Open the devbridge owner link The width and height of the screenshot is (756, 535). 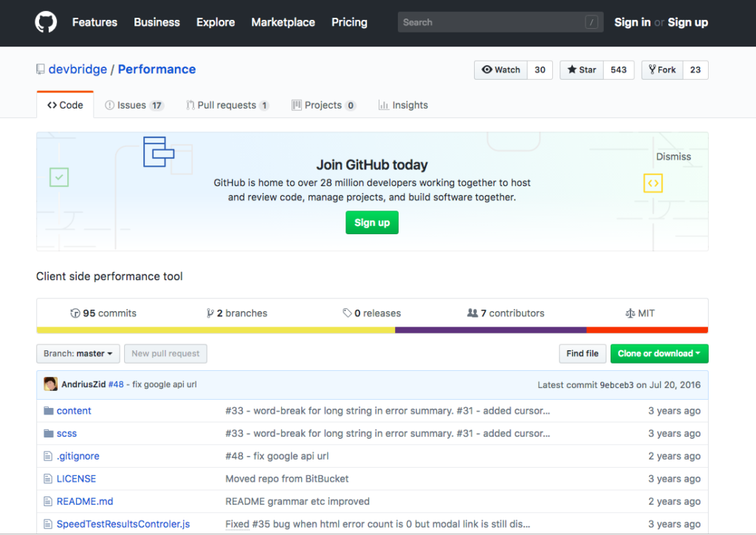point(78,69)
